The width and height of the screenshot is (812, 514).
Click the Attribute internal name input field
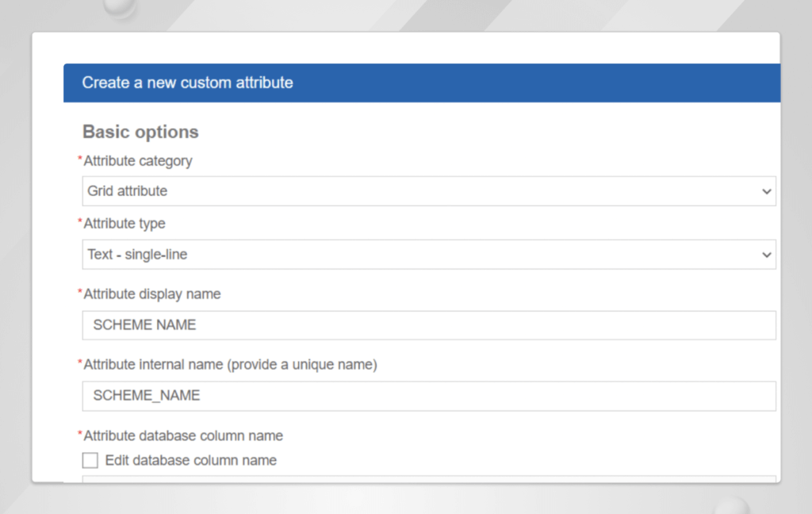(428, 396)
